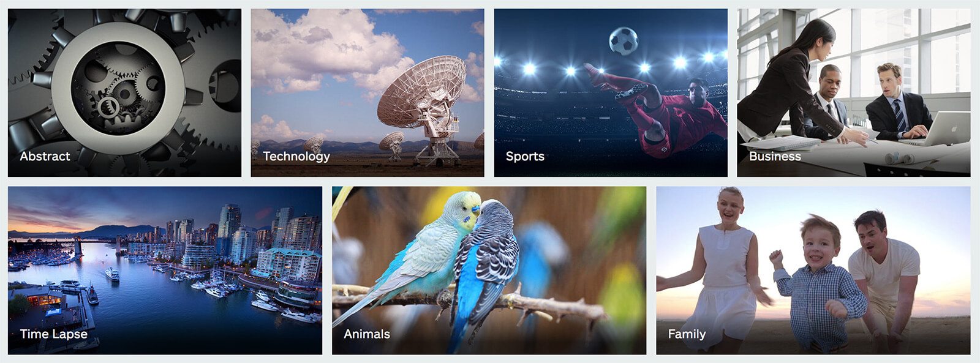This screenshot has width=980, height=363.
Task: Click the "Time Lapse" label text
Action: (53, 334)
